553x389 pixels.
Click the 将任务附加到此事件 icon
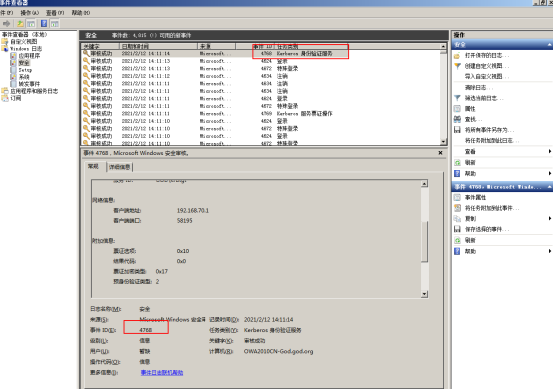[x=457, y=208]
